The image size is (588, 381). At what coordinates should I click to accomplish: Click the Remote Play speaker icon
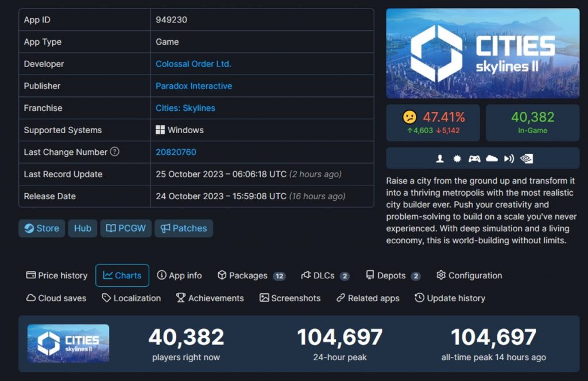509,158
